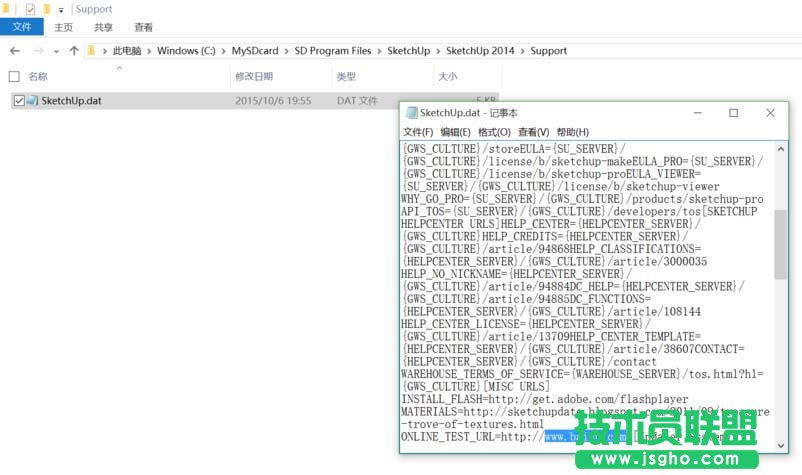Screen dimensions: 802x475
Task: Click the Notepad vertical scrollbar thumb
Action: [x=781, y=244]
